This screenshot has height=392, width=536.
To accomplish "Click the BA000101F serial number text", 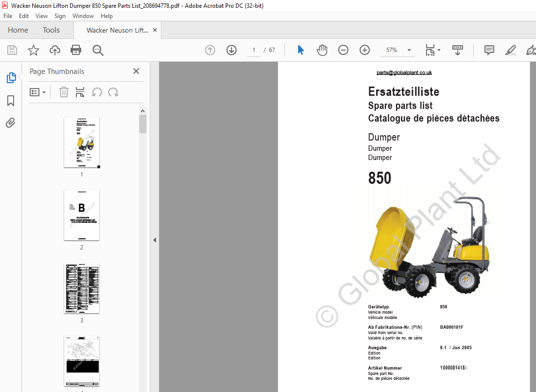I will click(451, 327).
